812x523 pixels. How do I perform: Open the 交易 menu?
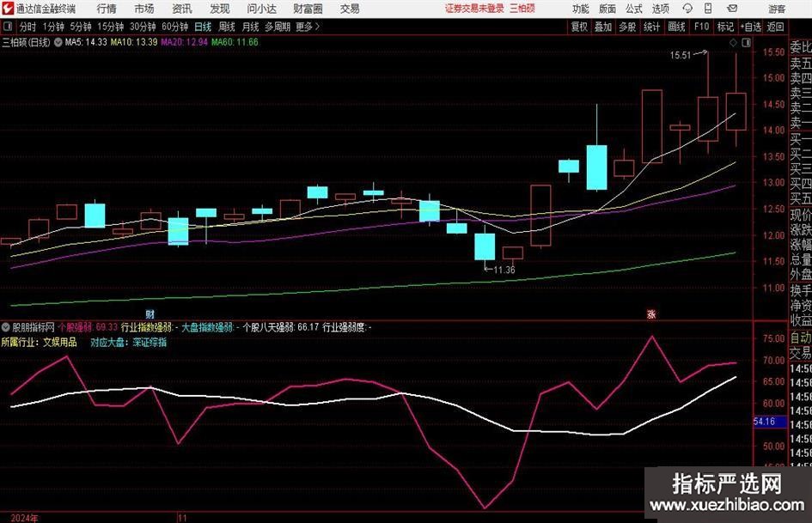point(350,9)
